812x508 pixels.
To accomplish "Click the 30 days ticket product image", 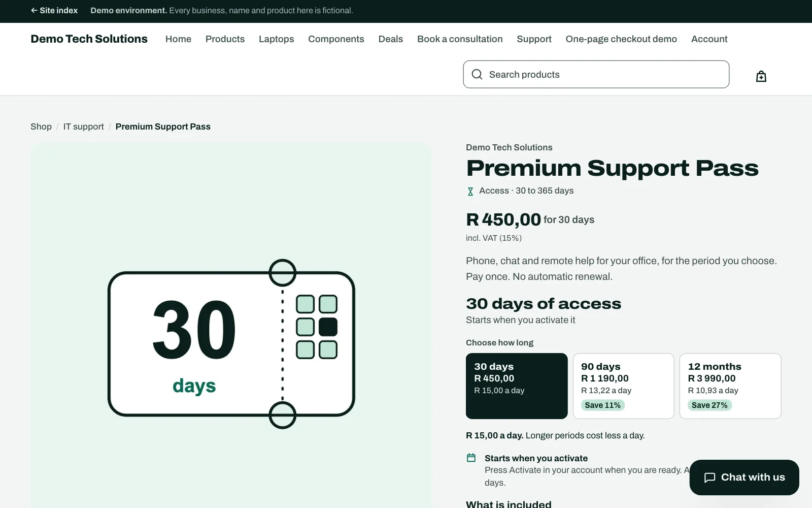I will point(231,344).
